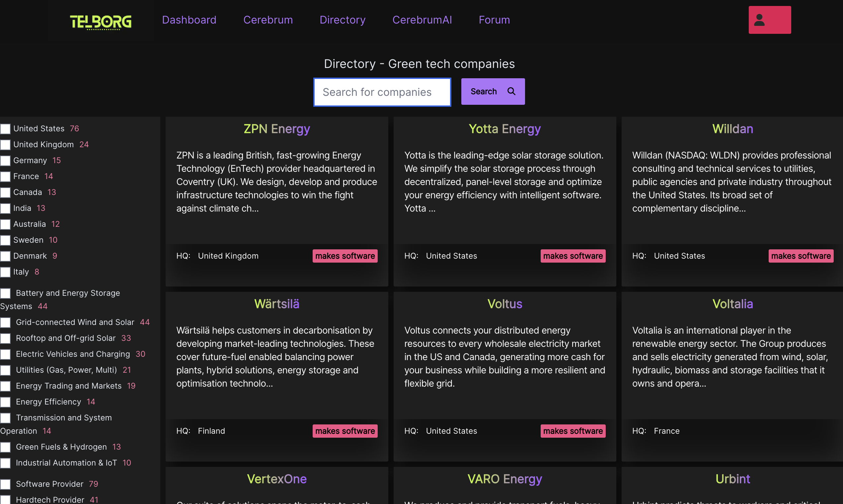The height and width of the screenshot is (504, 843).
Task: Open the Yotta Energy company title
Action: point(504,129)
